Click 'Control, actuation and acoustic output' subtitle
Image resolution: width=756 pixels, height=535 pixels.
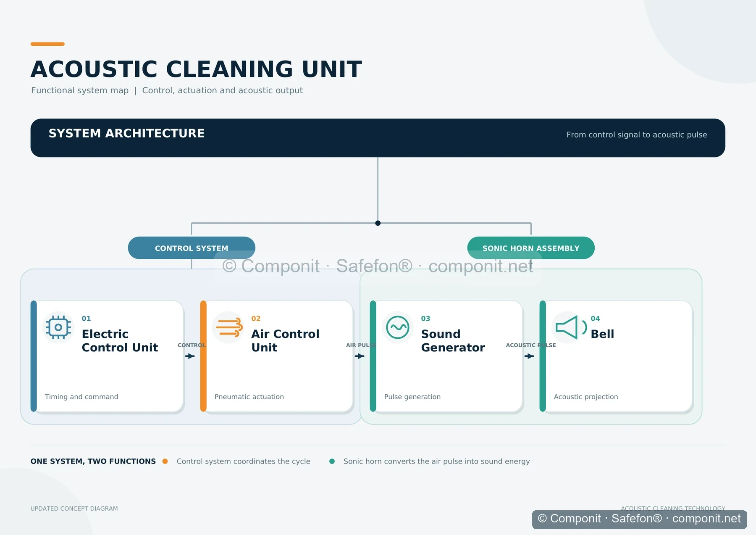(223, 90)
